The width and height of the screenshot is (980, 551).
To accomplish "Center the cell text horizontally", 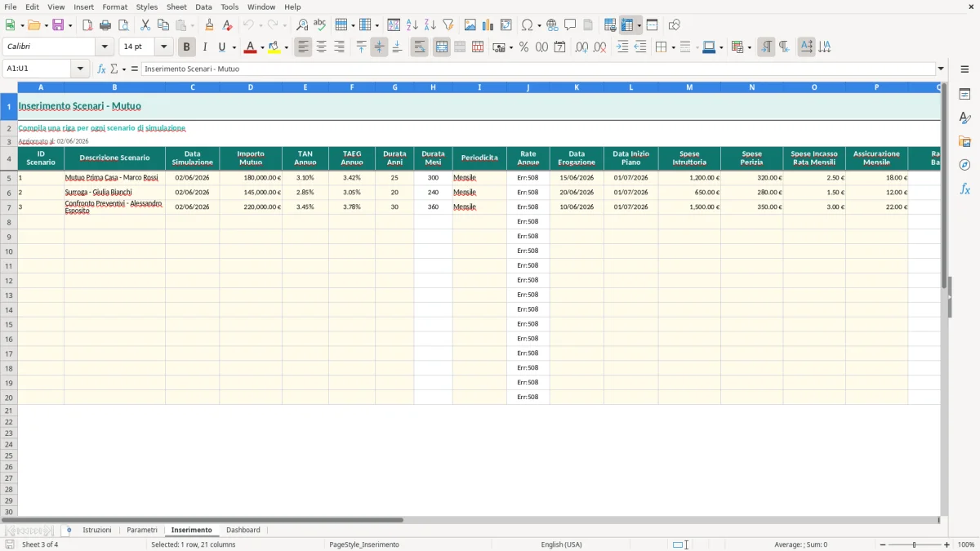I will 321,47.
